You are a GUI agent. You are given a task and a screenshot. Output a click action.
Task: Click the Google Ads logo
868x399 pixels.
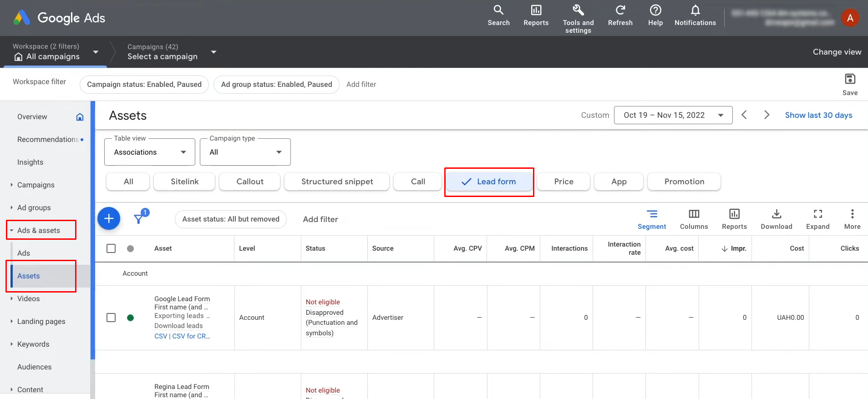pyautogui.click(x=59, y=18)
